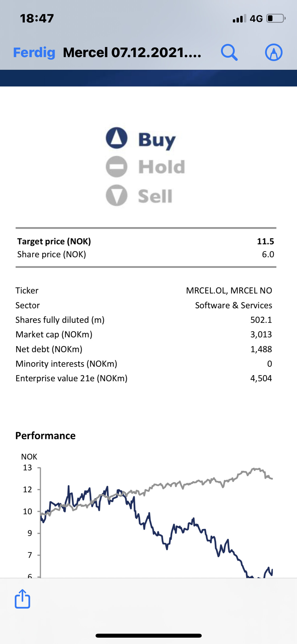Click the Software & Services sector value
Screen dimensions: 297x644
tap(233, 305)
